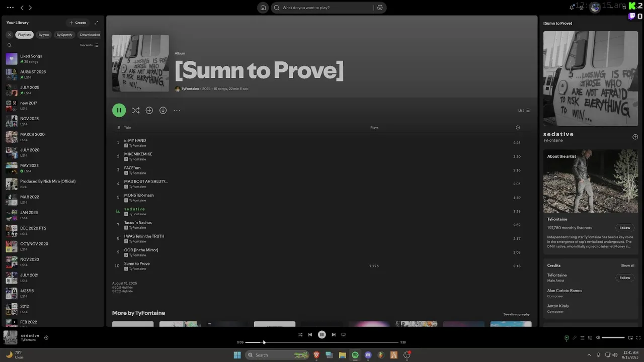
Task: Open the Recents sort dropdown
Action: tap(89, 45)
